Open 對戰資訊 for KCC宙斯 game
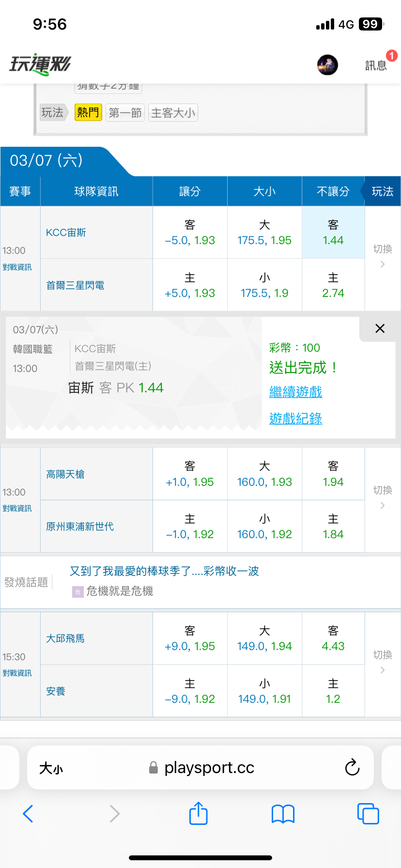401x868 pixels. click(x=17, y=267)
